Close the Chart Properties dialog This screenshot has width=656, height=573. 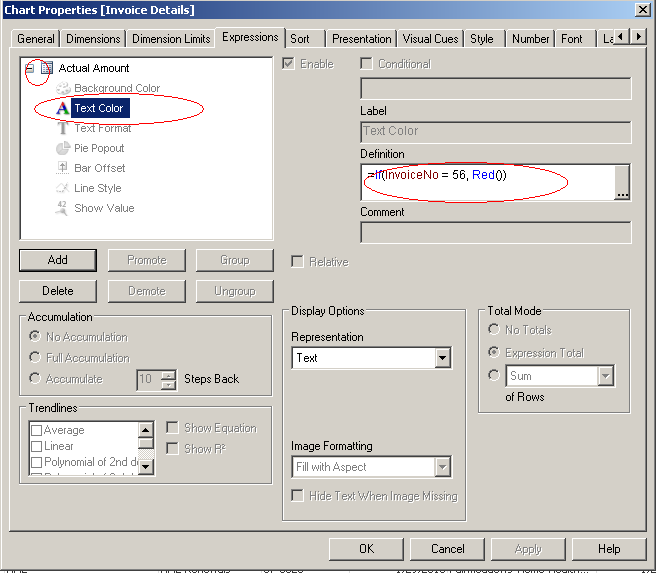(642, 9)
